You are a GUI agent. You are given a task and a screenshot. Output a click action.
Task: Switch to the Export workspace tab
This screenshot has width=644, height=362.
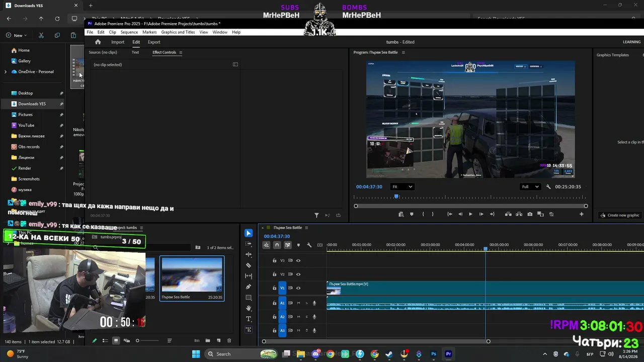coord(154,42)
